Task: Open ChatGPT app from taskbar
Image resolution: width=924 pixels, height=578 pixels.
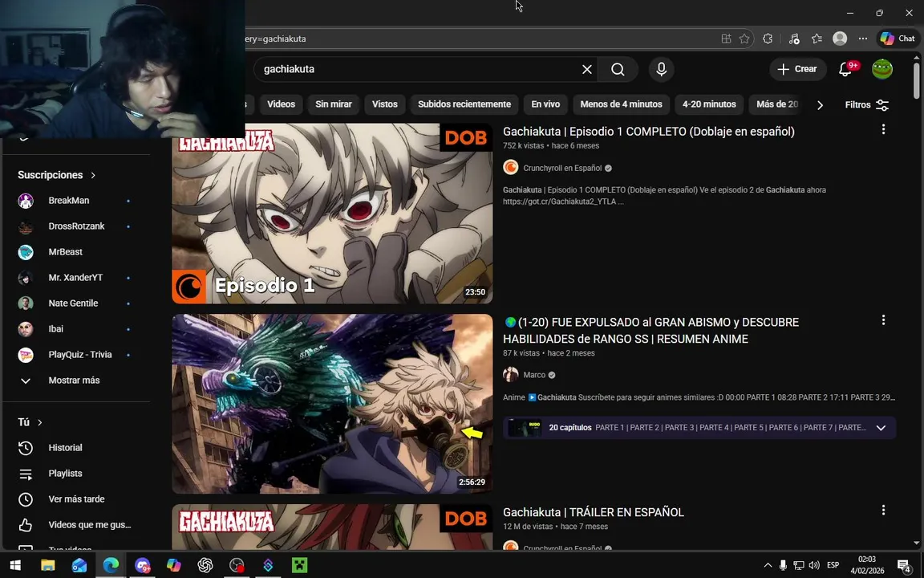Action: click(205, 566)
